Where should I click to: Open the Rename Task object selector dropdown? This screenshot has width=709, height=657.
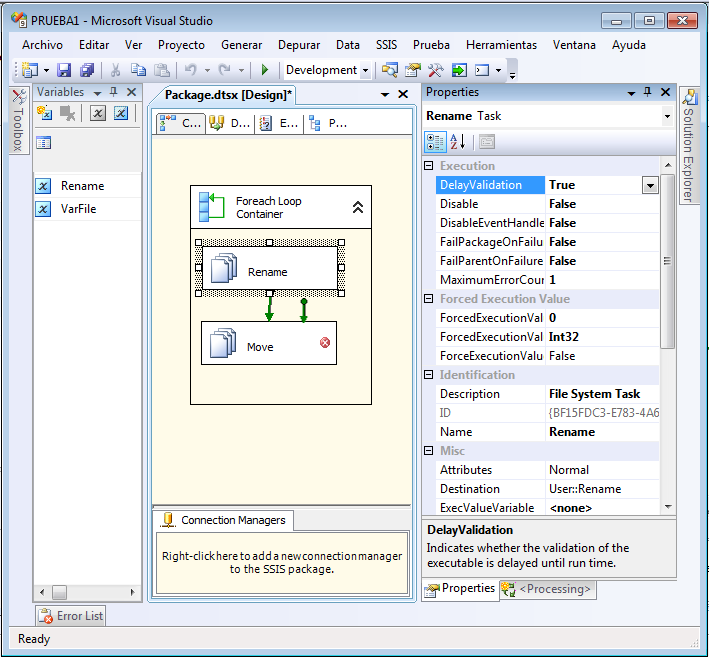[667, 116]
